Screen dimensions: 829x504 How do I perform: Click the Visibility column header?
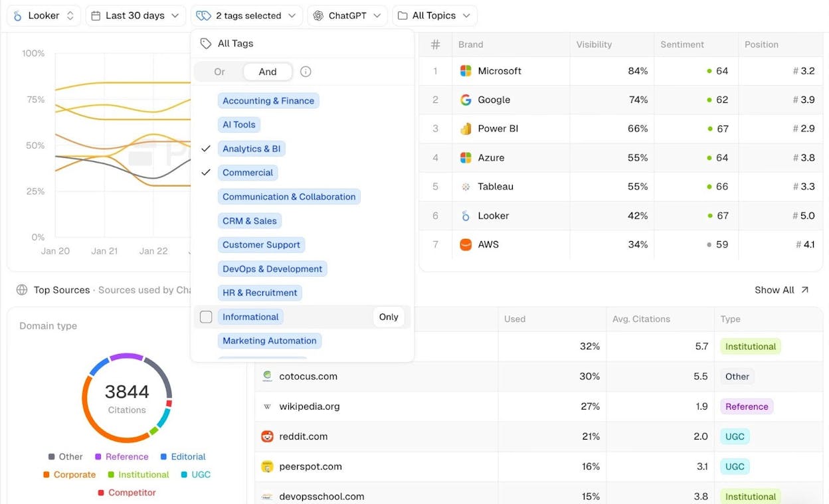point(594,44)
